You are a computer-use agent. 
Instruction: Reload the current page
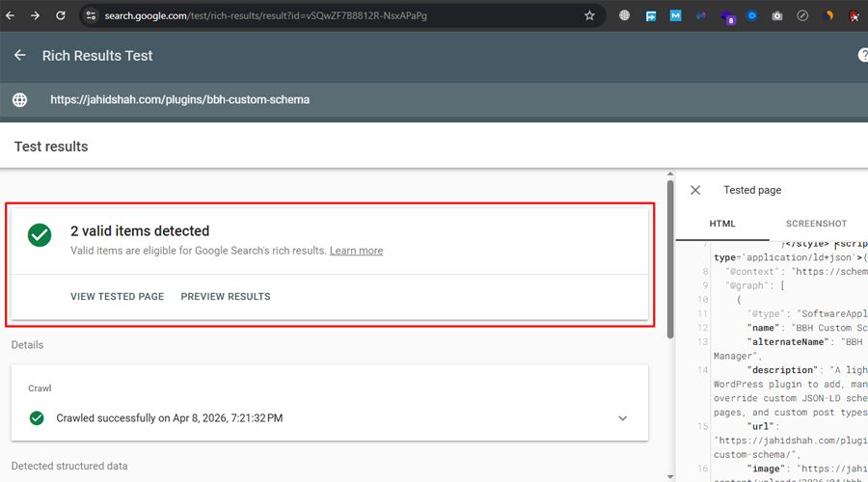pyautogui.click(x=61, y=15)
